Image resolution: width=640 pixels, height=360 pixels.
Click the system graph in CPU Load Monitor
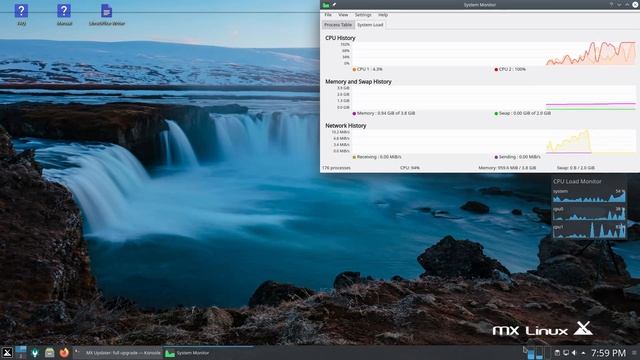coord(589,196)
